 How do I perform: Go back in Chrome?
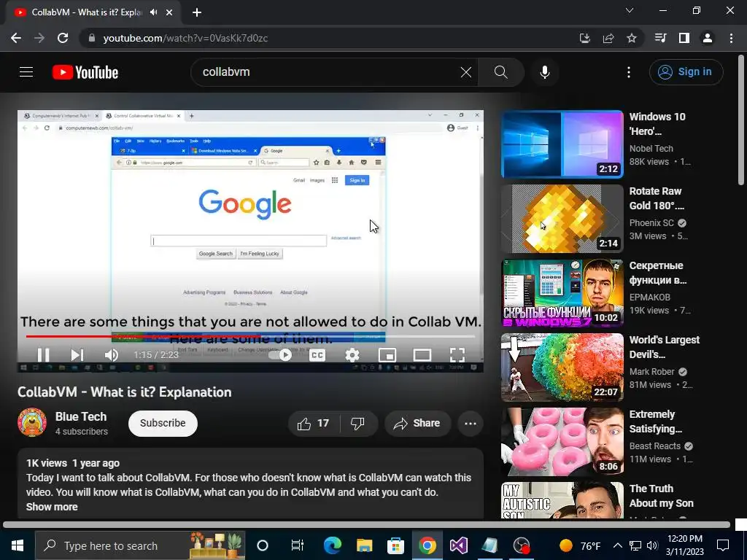16,38
